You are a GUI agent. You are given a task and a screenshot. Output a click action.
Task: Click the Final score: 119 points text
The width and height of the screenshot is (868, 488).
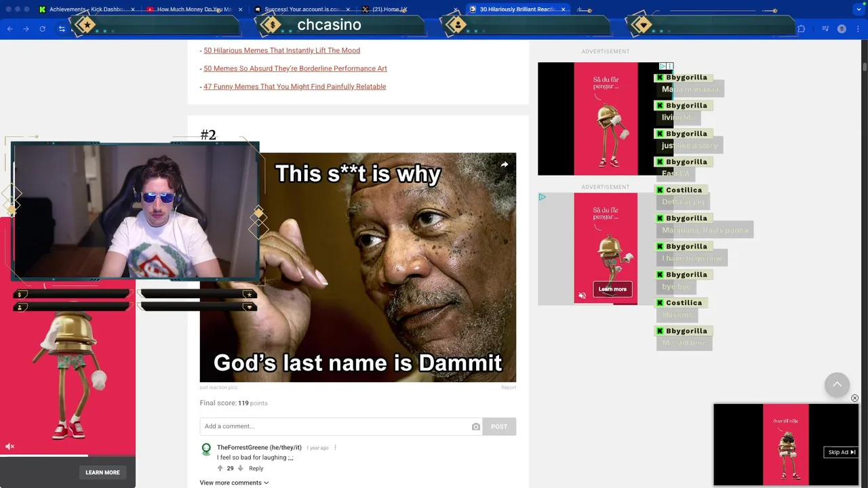point(233,403)
